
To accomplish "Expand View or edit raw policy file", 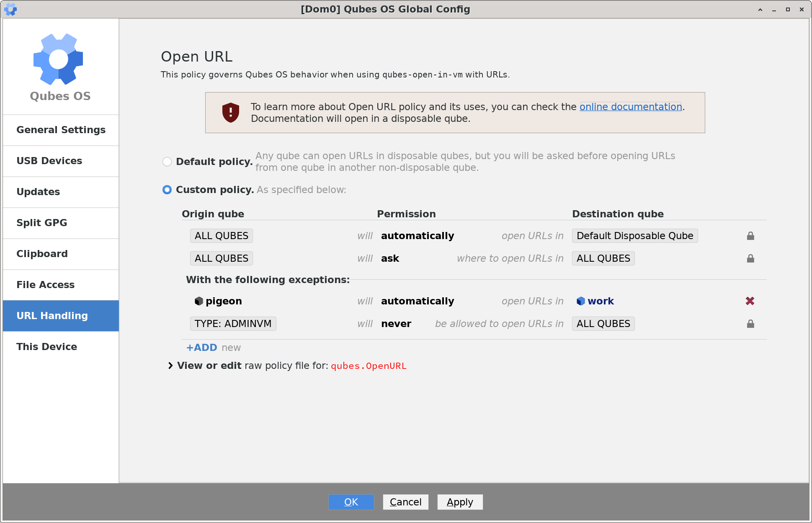I will tap(170, 366).
